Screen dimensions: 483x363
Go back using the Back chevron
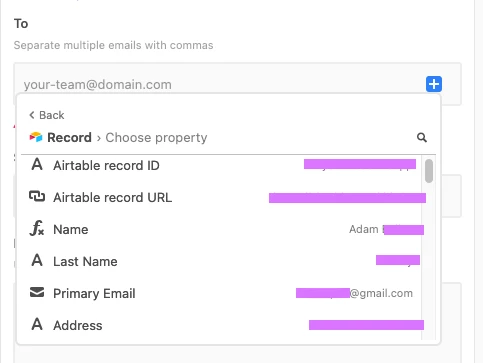point(47,115)
